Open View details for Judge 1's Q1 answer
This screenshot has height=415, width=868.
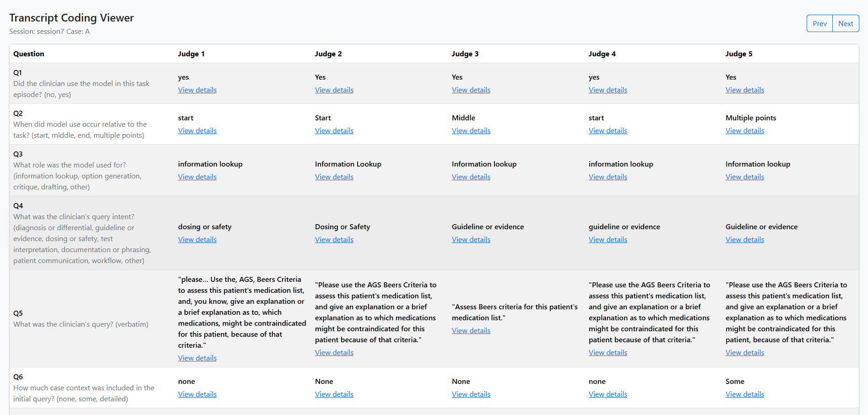click(197, 90)
